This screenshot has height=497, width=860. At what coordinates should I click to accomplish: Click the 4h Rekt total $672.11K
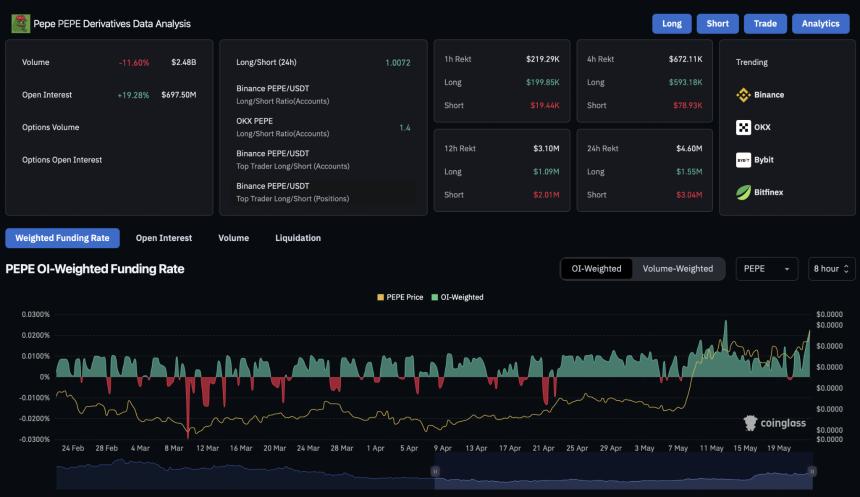(686, 59)
